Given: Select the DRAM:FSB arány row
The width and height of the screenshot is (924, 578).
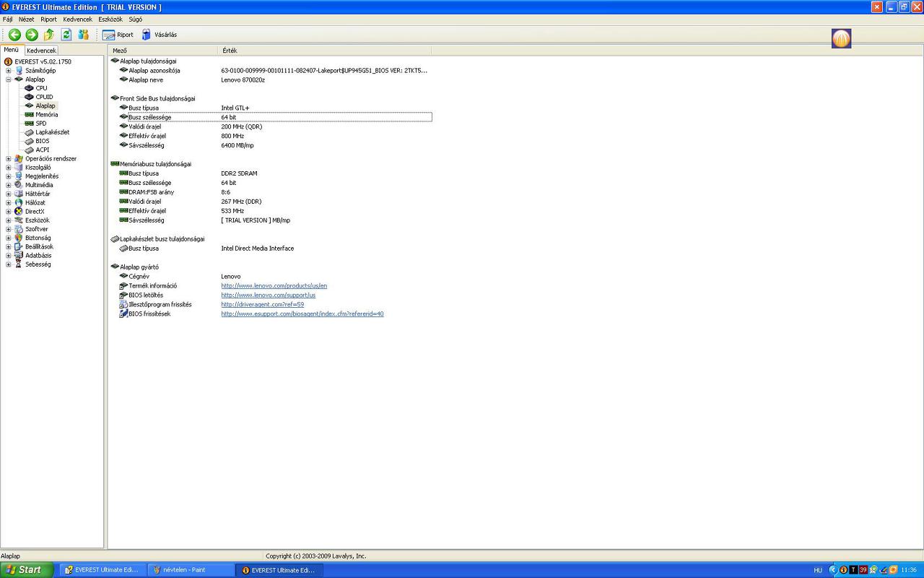Looking at the screenshot, I should [271, 193].
